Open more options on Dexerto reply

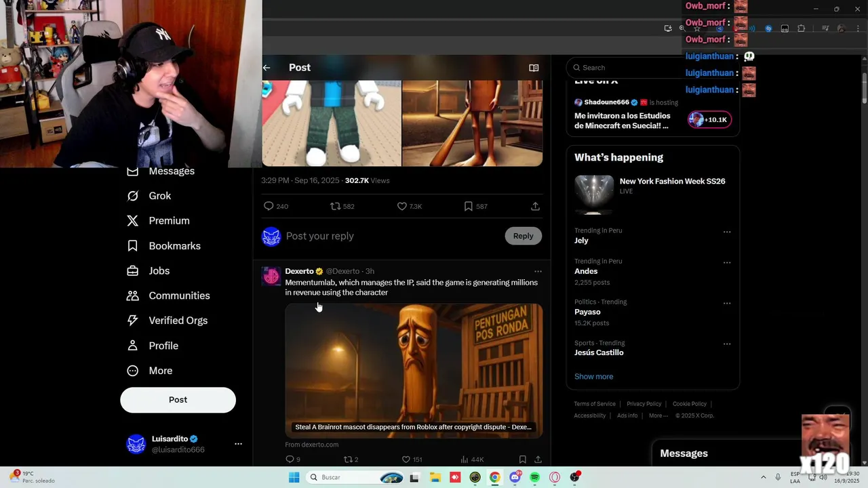pos(538,271)
